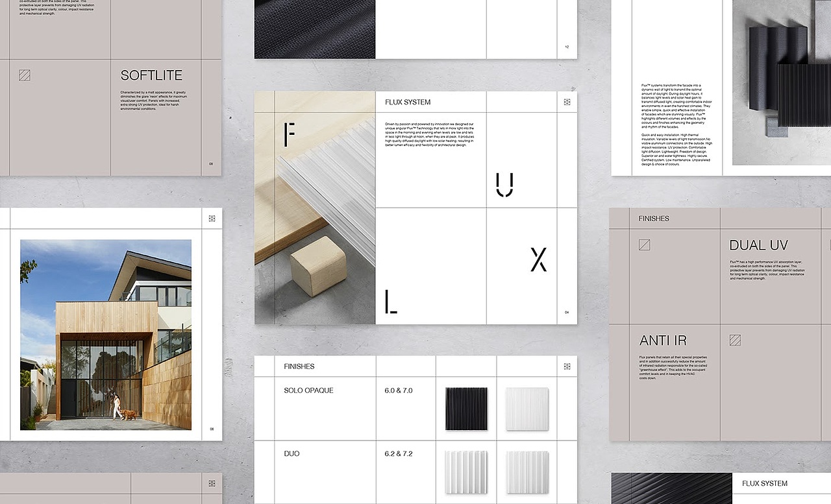The image size is (831, 504).
Task: Click page number 08 on the SOFTLITE page
Action: pyautogui.click(x=211, y=164)
